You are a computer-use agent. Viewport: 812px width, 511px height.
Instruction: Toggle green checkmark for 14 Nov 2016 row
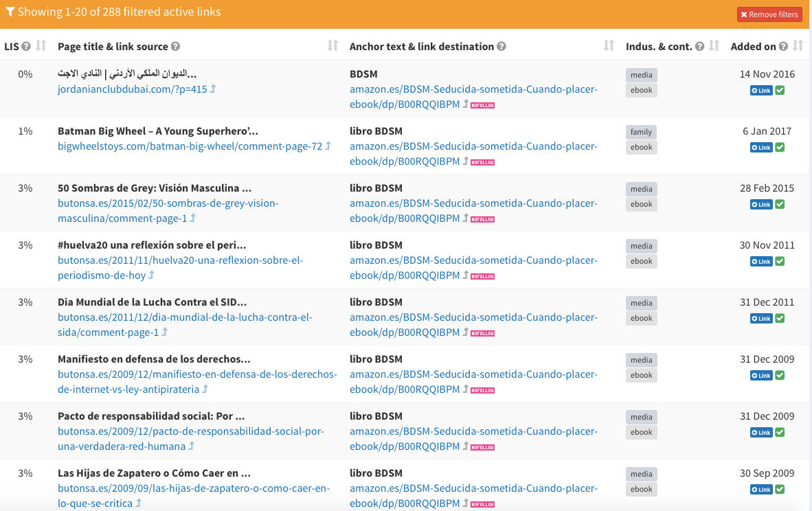pyautogui.click(x=780, y=91)
